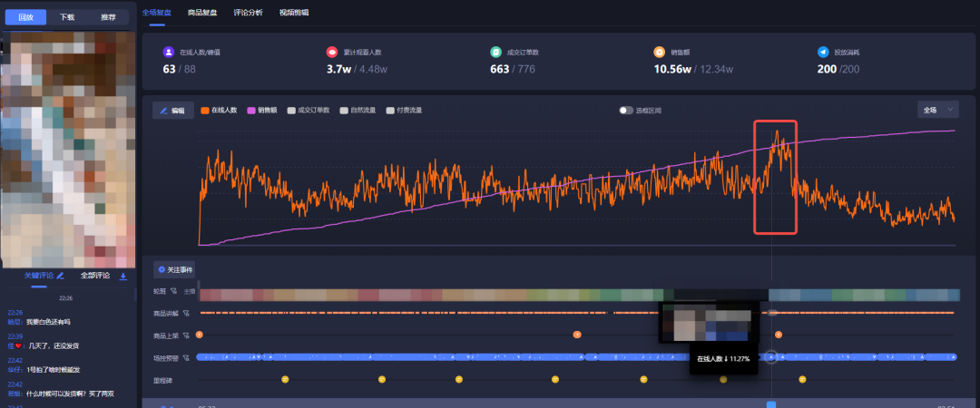Select the 回放 tab
The width and height of the screenshot is (980, 408).
click(25, 17)
